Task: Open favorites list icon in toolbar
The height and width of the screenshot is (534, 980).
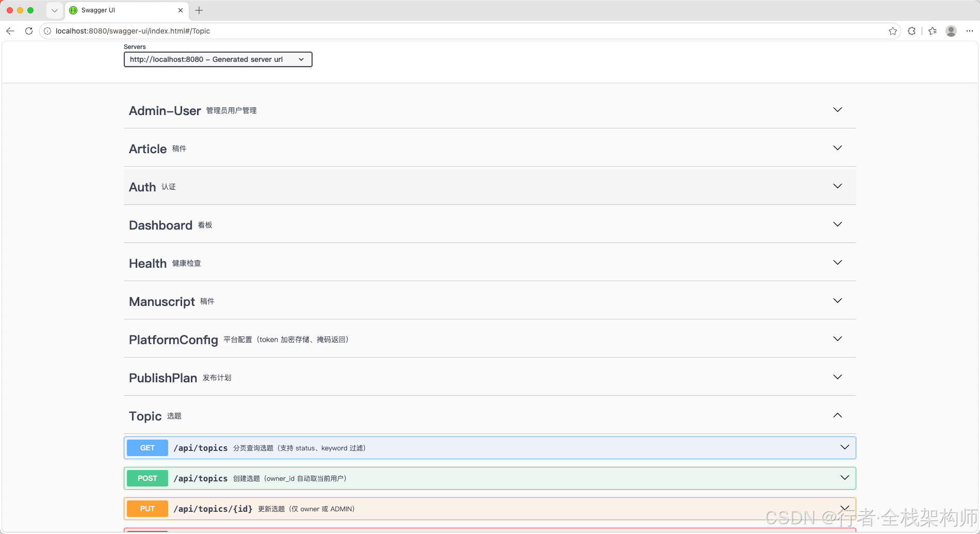Action: pyautogui.click(x=933, y=31)
